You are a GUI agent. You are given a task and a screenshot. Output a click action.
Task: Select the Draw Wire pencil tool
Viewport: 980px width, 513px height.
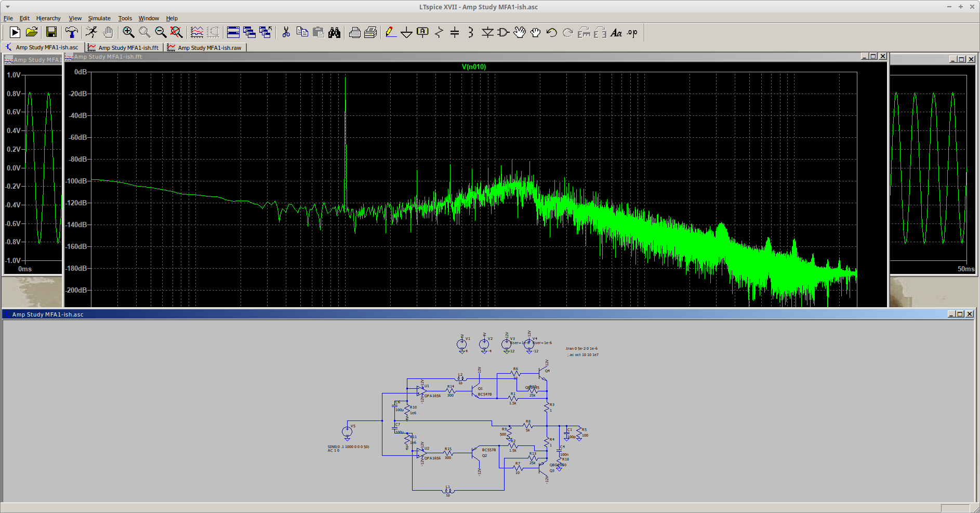click(391, 33)
